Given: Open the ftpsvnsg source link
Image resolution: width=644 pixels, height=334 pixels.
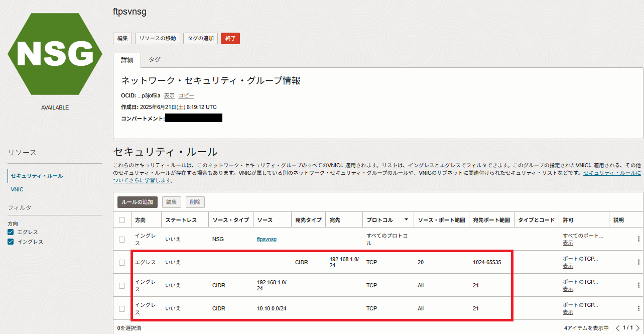Looking at the screenshot, I should coord(267,239).
